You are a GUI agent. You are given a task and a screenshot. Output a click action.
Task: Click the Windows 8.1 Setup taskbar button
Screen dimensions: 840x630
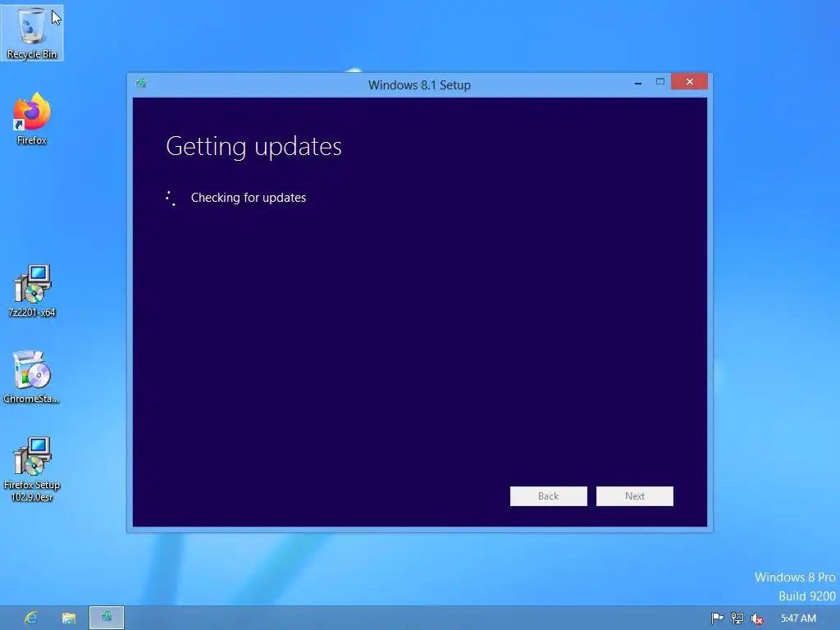point(107,618)
